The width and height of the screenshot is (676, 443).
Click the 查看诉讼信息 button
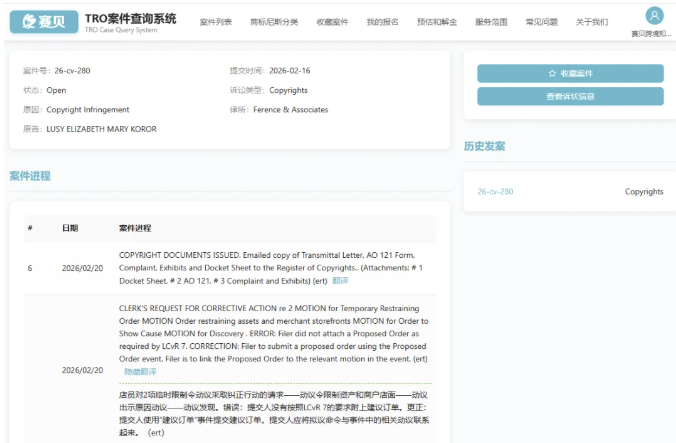click(569, 96)
